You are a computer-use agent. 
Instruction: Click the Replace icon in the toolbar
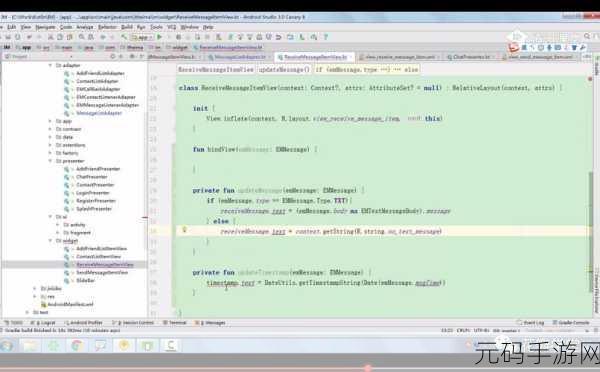(91, 37)
